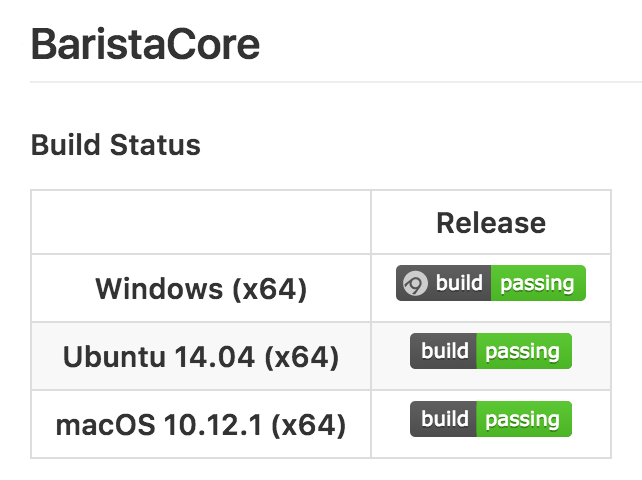Click the Windows (x64) build passing badge
This screenshot has height=480, width=642.
[x=491, y=283]
